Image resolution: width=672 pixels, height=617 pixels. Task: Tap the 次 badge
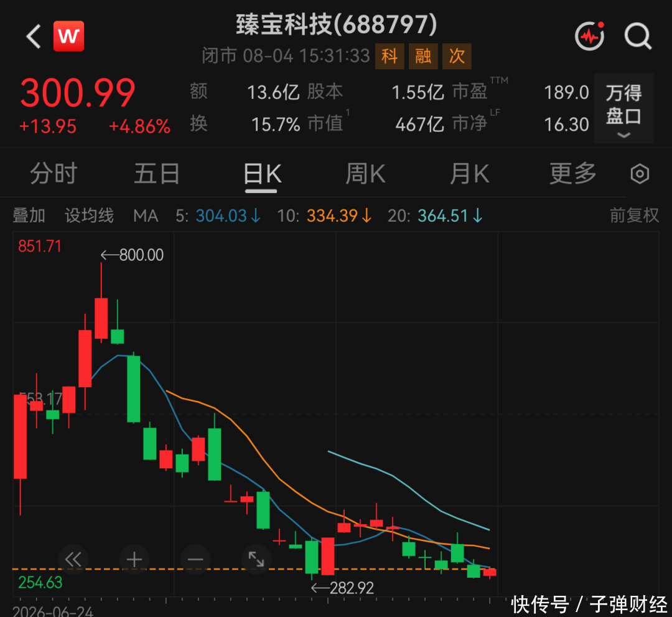(x=457, y=56)
